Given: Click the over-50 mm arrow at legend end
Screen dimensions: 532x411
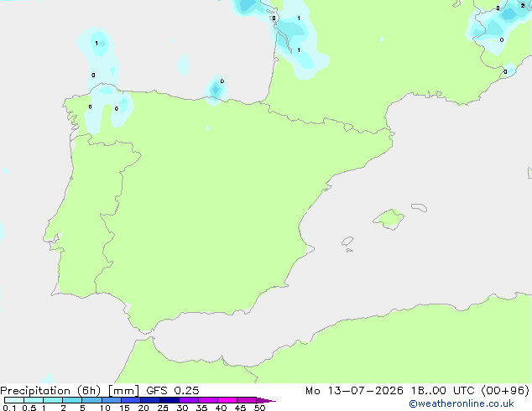Looking at the screenshot, I should pos(266,400).
